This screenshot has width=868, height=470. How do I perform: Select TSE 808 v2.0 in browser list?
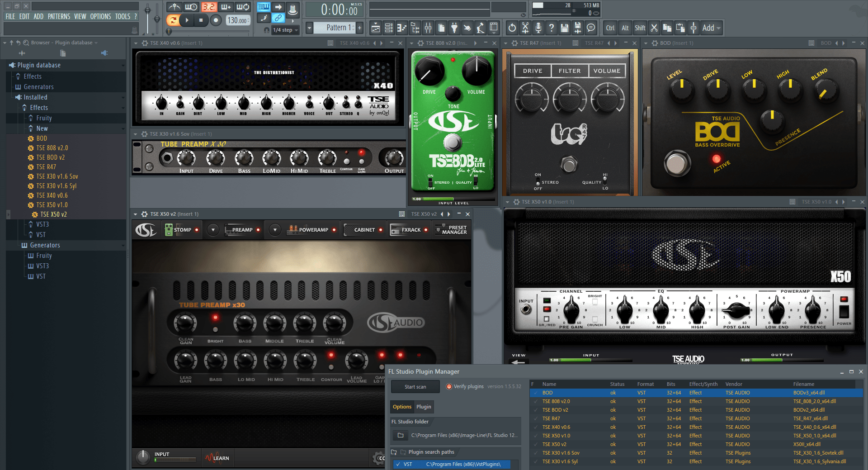point(52,148)
